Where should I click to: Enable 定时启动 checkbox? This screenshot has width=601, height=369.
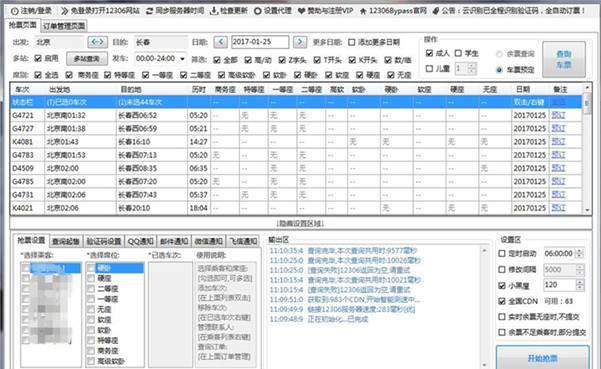502,253
